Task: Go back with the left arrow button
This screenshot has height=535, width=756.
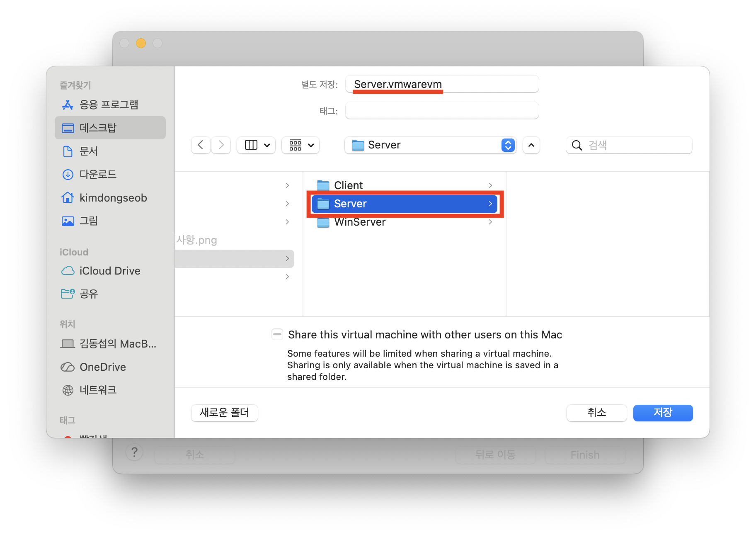Action: point(201,145)
